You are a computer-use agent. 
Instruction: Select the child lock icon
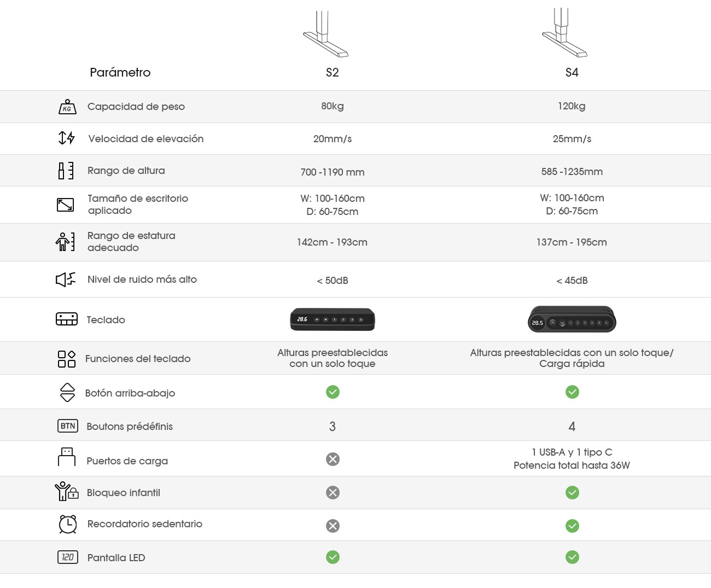(66, 491)
